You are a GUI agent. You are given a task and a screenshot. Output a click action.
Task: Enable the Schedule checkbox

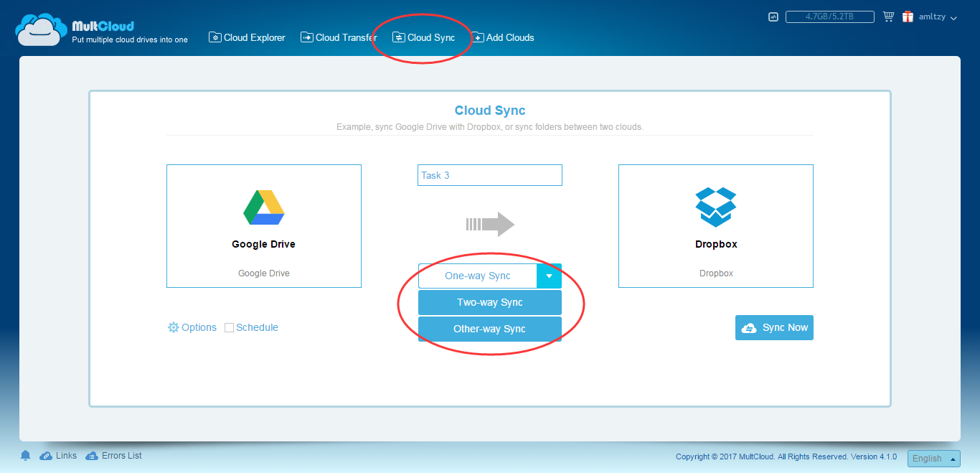tap(230, 327)
